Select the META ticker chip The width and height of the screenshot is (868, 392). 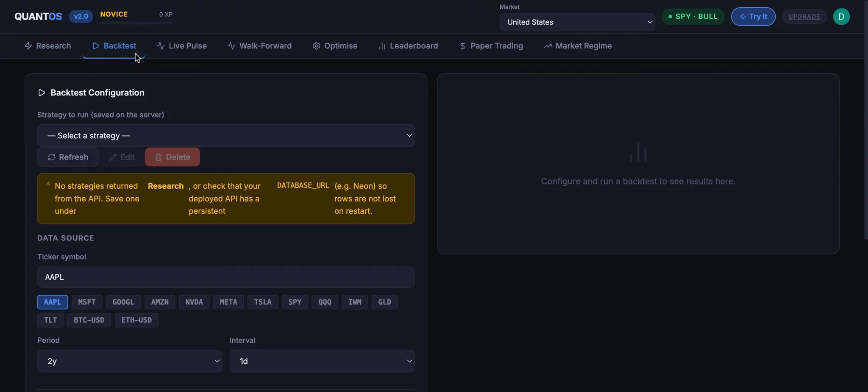point(228,302)
